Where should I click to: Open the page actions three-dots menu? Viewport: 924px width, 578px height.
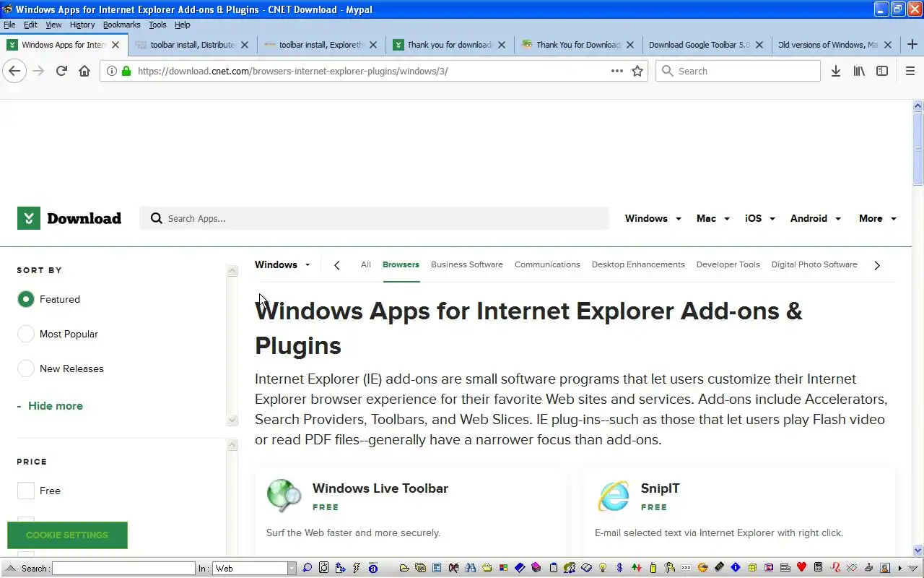[x=617, y=71]
